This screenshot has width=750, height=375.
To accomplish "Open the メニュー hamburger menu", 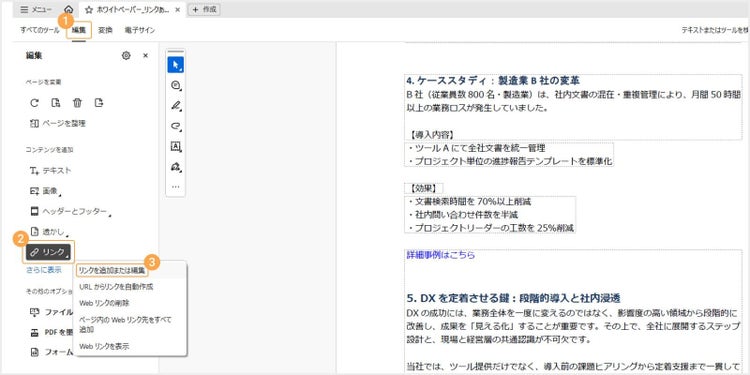I will click(x=36, y=10).
